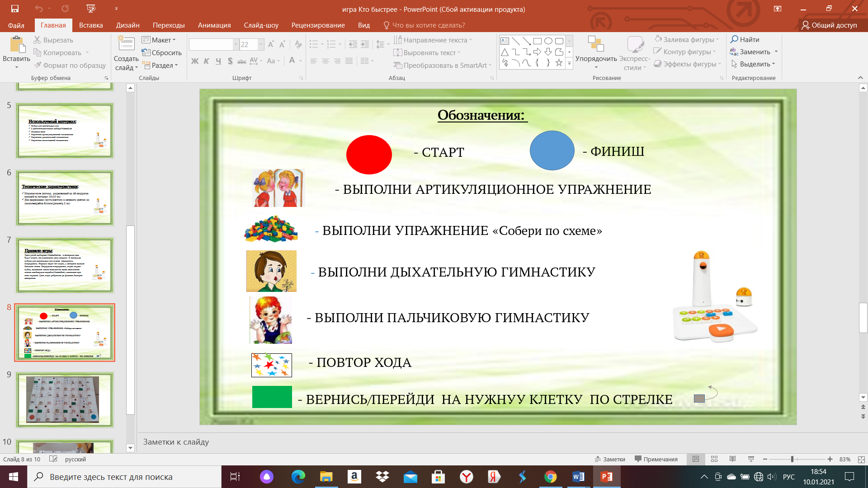Click Start Slideshow From Beginning icon

point(91,9)
